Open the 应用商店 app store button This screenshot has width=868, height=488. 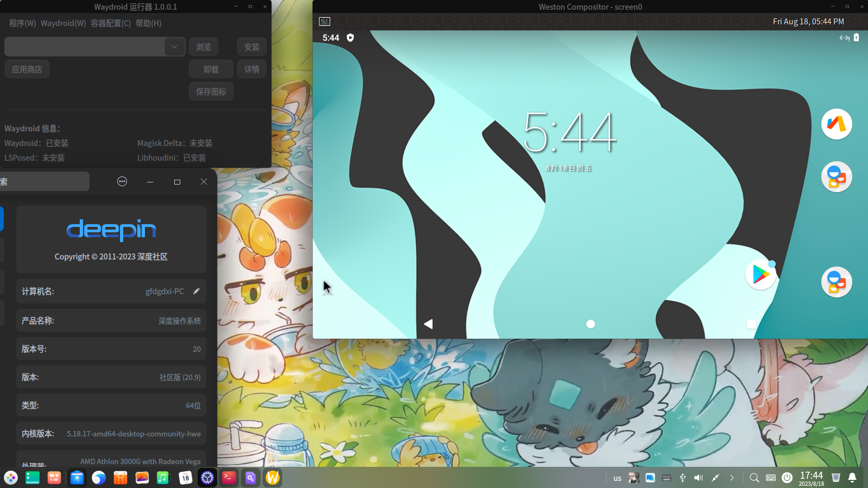[x=27, y=69]
